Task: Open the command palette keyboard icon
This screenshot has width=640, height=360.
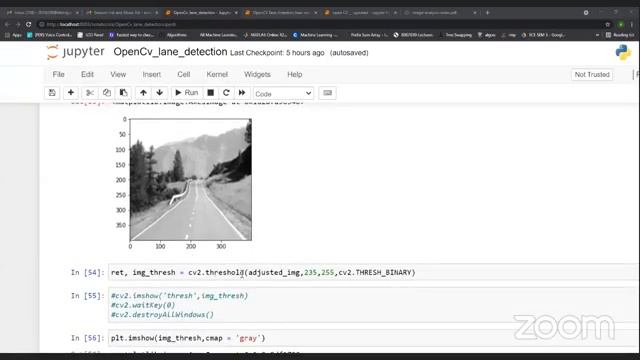Action: pos(327,93)
